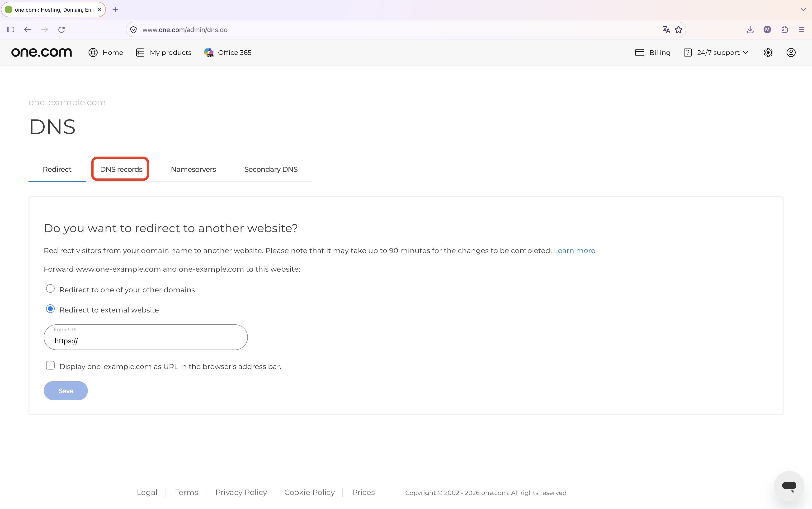
Task: Open the Learn more link
Action: tap(575, 251)
